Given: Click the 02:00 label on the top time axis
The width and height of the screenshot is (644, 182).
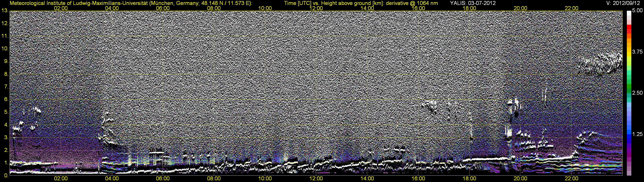Looking at the screenshot, I should coord(61,8).
